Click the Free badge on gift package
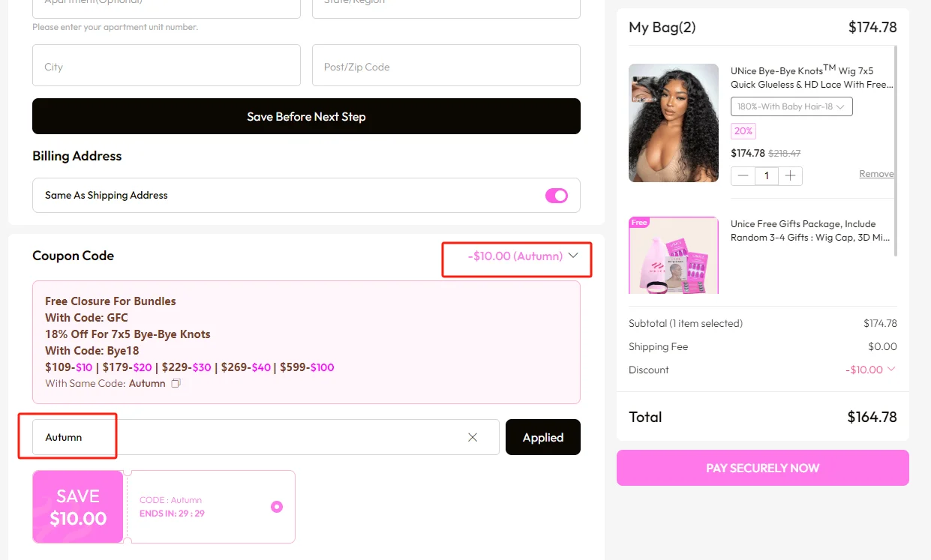931x560 pixels. point(639,223)
